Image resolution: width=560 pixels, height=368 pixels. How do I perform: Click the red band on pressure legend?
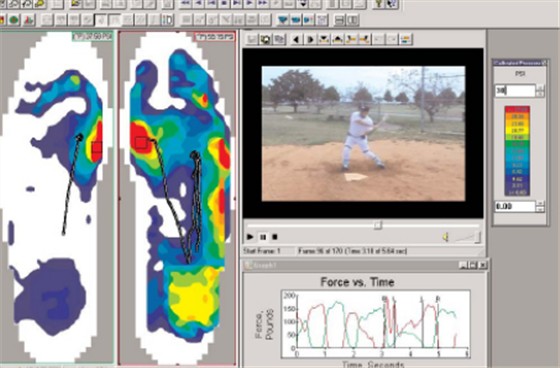tap(517, 109)
